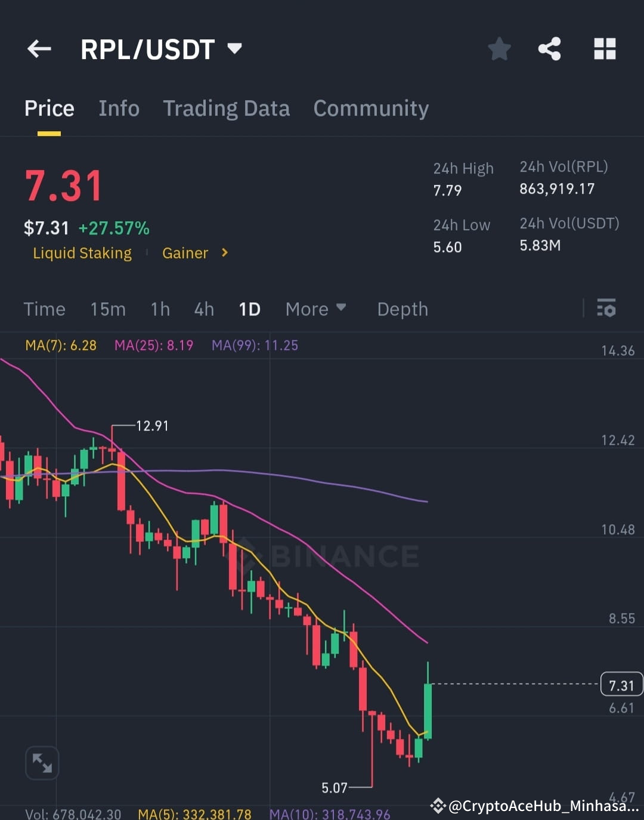The image size is (644, 820).
Task: Tap the $7.31 dollar price text
Action: click(47, 228)
